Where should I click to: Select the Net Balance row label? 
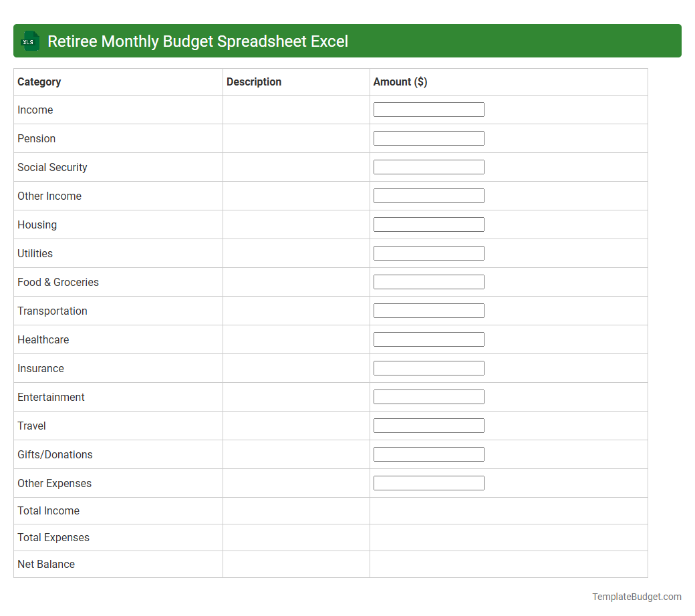point(46,564)
